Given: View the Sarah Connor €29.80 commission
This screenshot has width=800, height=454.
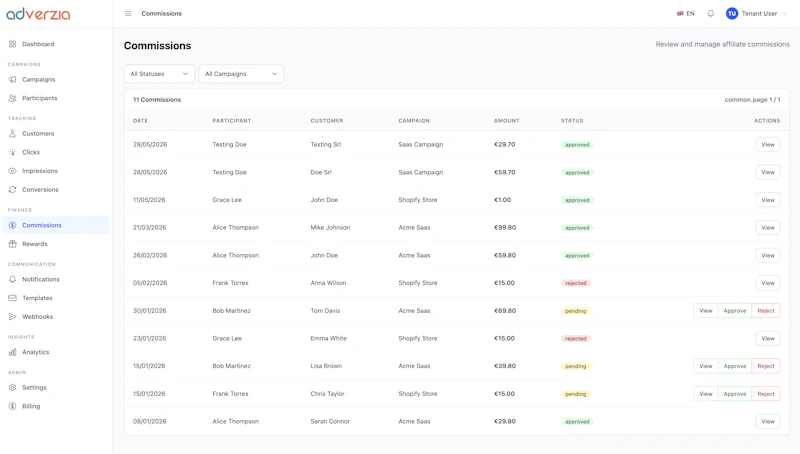Looking at the screenshot, I should pyautogui.click(x=767, y=421).
